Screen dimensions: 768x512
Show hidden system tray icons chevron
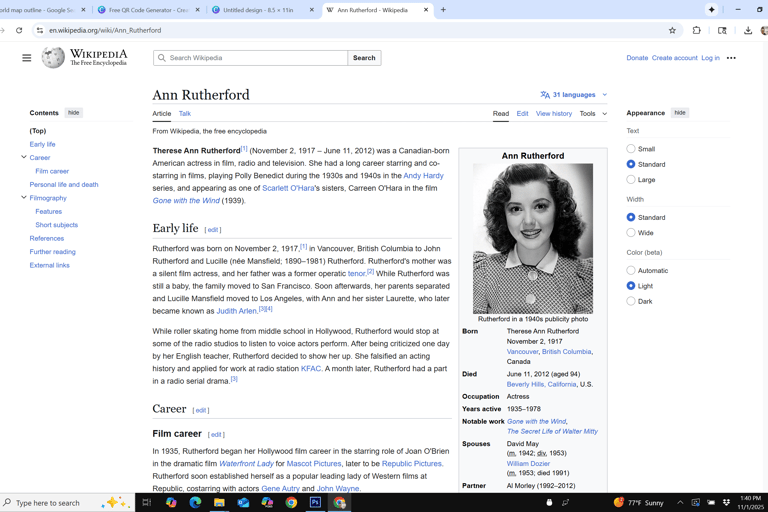680,502
